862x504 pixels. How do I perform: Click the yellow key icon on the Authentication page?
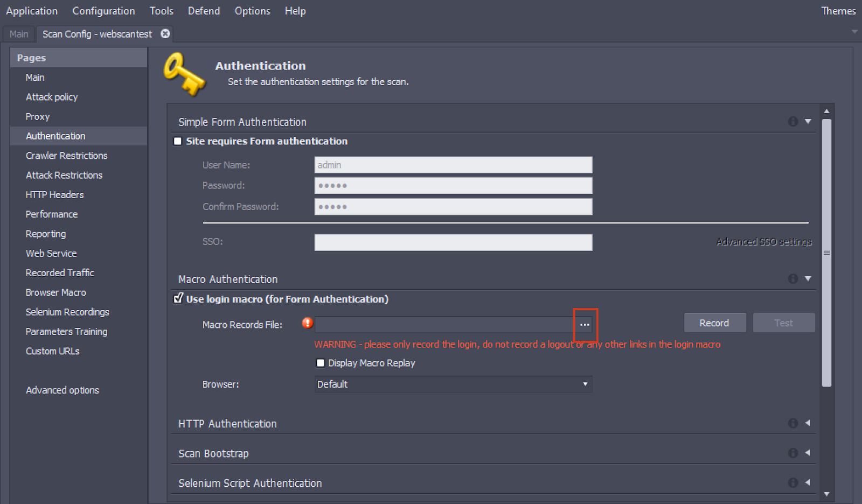pyautogui.click(x=185, y=74)
